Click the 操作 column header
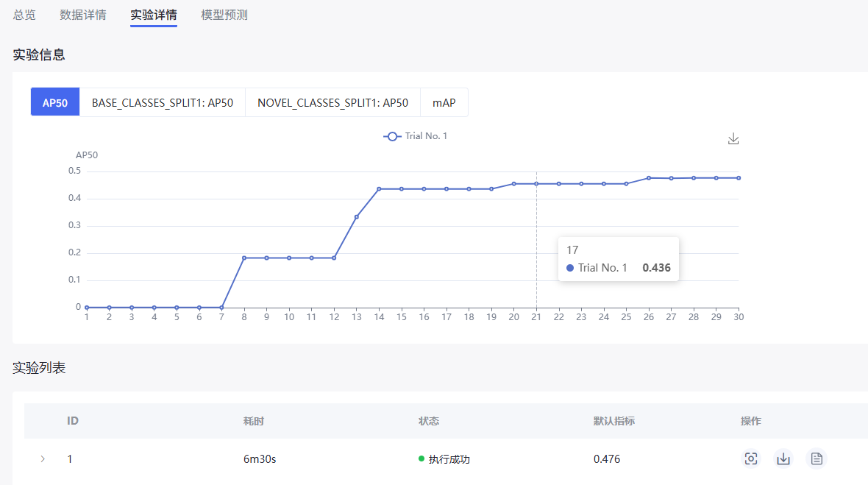The image size is (868, 485). (x=750, y=421)
